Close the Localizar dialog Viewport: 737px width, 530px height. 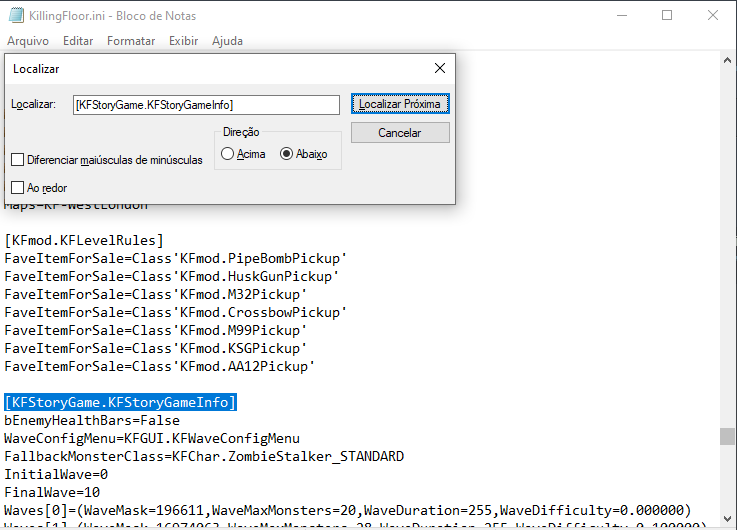[440, 68]
